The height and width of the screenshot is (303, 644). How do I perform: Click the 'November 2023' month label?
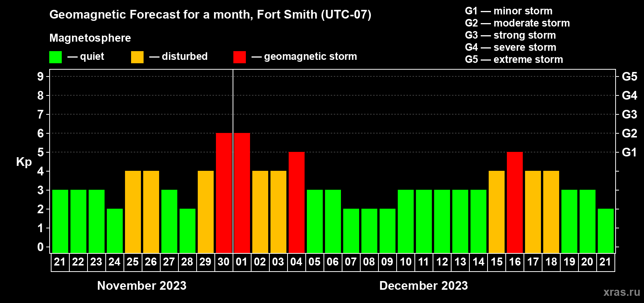[x=142, y=286]
